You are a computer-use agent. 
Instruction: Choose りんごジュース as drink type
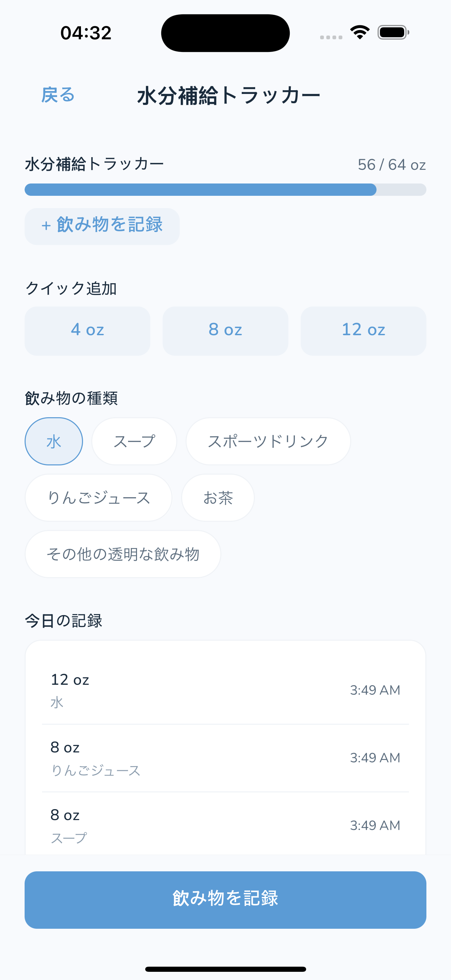(x=98, y=498)
